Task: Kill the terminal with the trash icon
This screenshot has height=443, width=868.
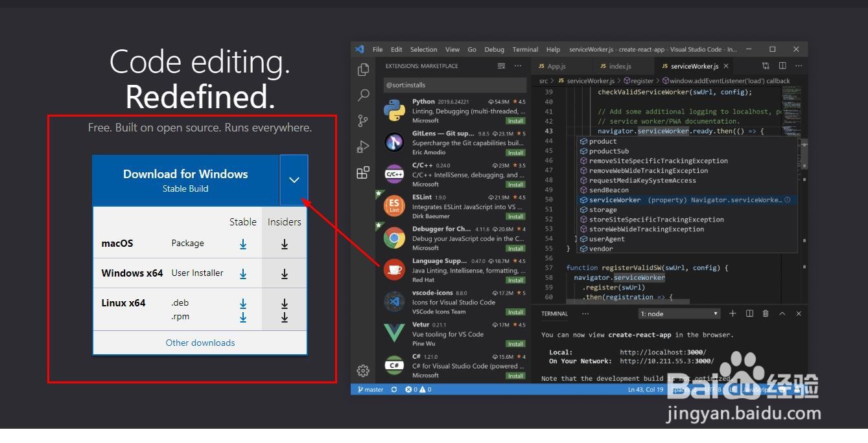Action: (x=766, y=313)
